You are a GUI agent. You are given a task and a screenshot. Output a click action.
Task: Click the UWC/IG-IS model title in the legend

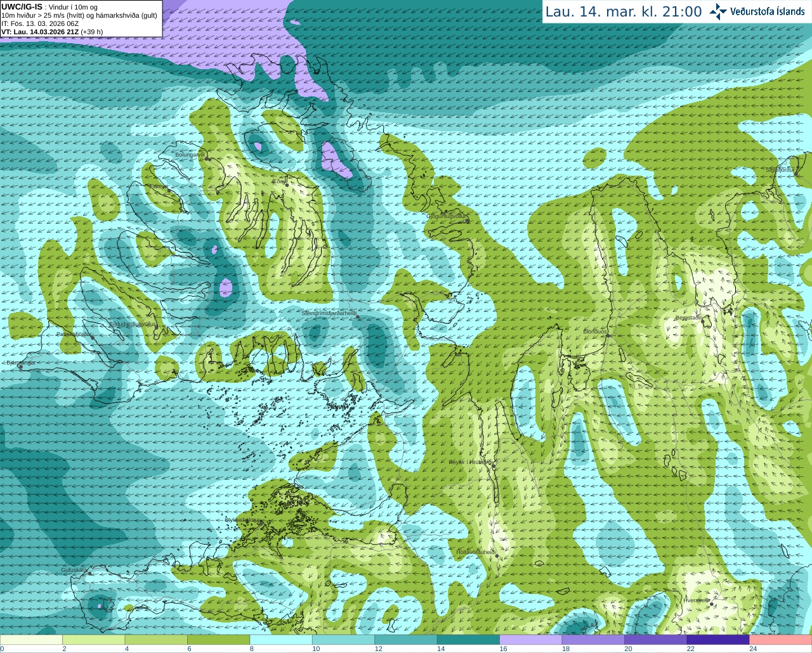pyautogui.click(x=22, y=7)
